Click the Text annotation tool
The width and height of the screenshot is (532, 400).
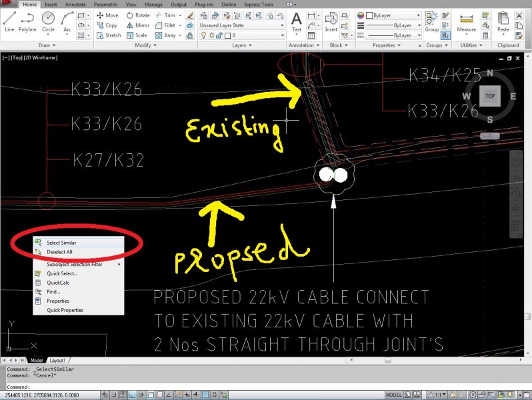[x=297, y=22]
